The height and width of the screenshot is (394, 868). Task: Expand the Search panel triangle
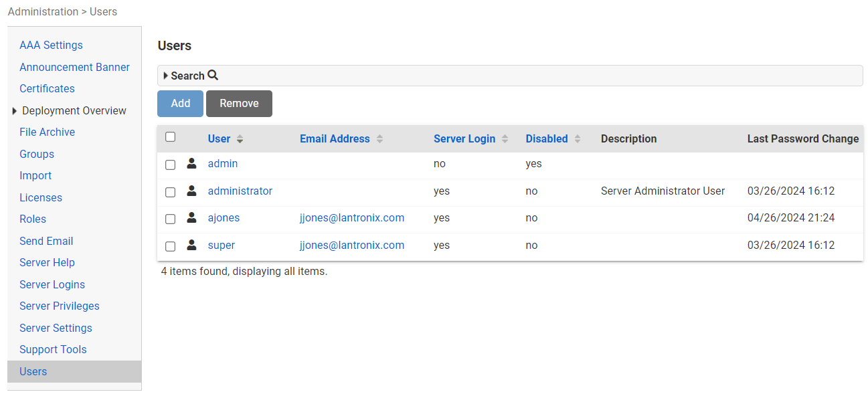(165, 76)
